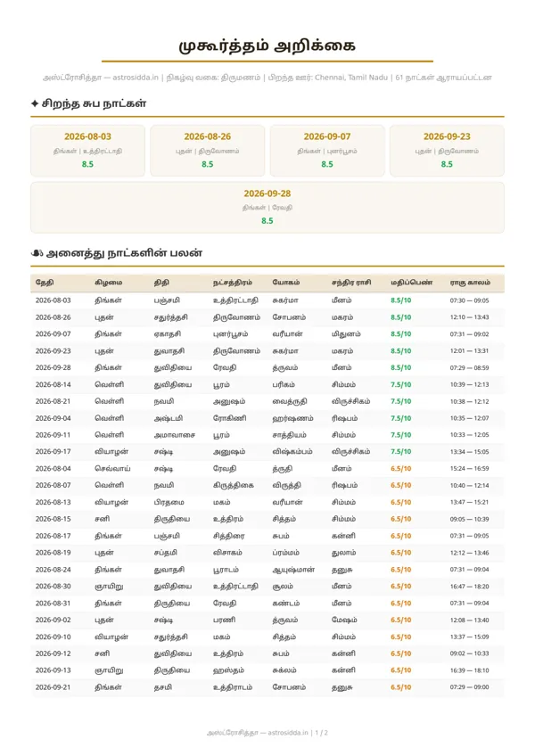Click மதிப்பெண் column header

[411, 283]
